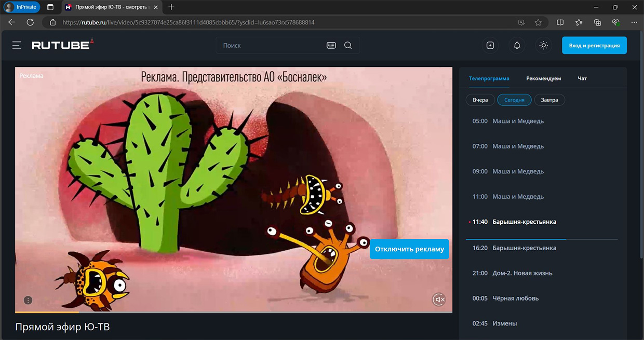Toggle light/dark theme sun icon
This screenshot has height=340, width=644.
coord(543,46)
